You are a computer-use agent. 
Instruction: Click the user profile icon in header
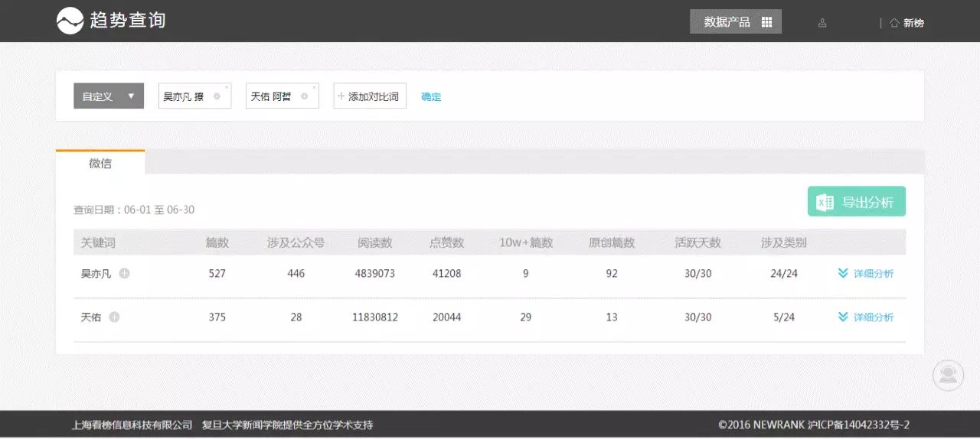click(x=822, y=23)
